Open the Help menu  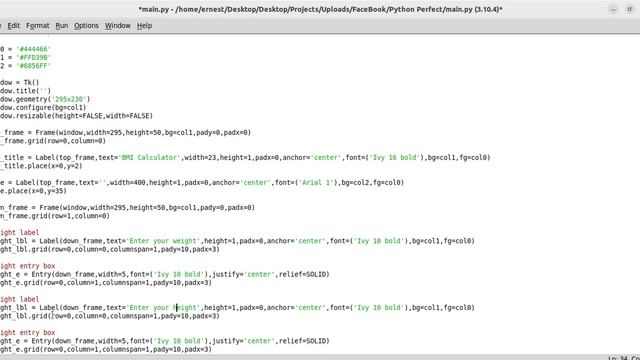[144, 26]
